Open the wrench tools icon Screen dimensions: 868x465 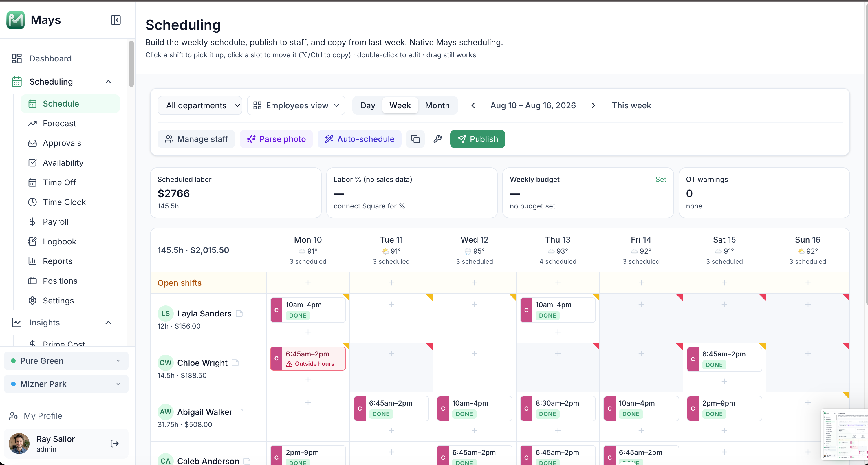coord(437,139)
